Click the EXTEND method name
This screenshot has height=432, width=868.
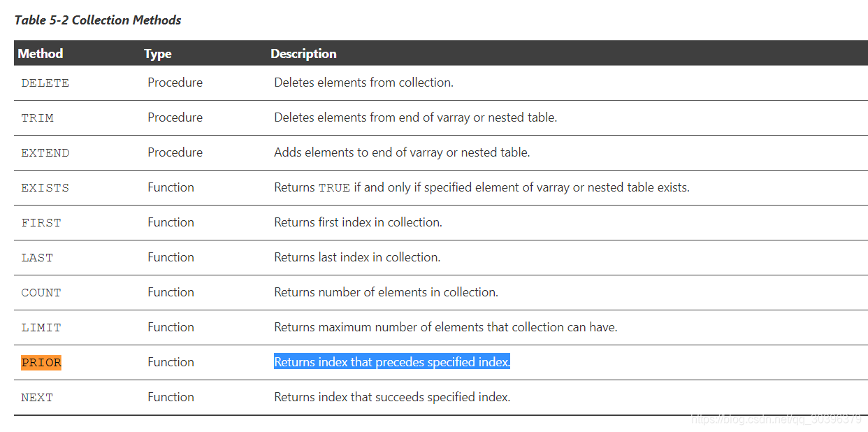[x=45, y=153]
